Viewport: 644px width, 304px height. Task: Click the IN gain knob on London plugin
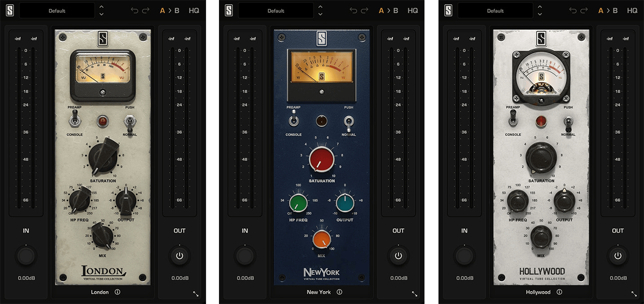(26, 256)
